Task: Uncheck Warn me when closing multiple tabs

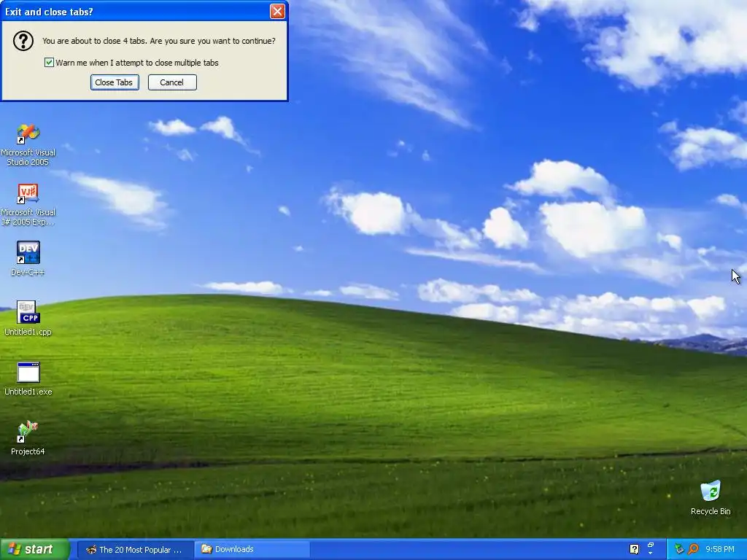Action: pyautogui.click(x=49, y=63)
